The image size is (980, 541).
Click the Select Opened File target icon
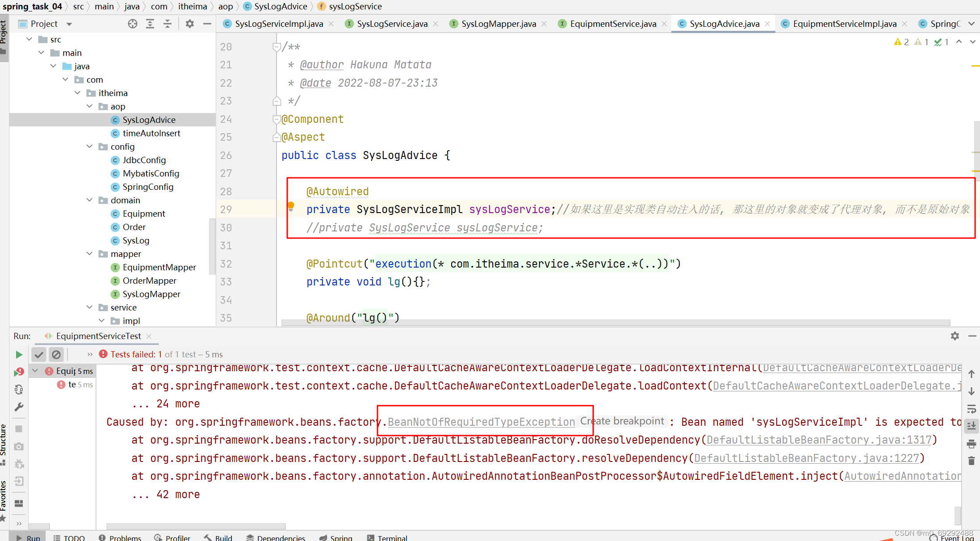pos(132,23)
